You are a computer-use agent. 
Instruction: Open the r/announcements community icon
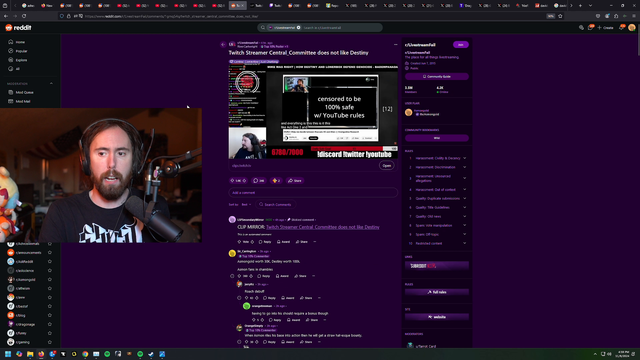11,253
